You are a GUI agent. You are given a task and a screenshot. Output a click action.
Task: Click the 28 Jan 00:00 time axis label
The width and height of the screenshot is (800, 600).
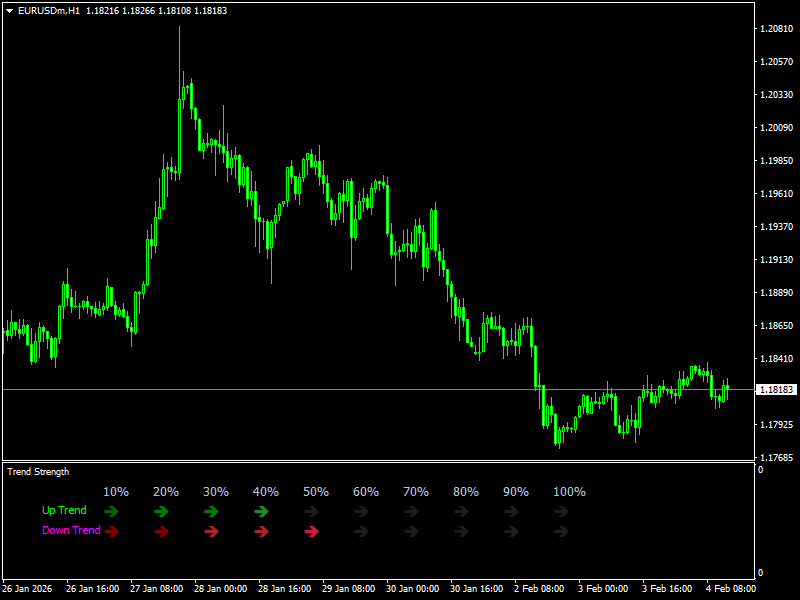click(220, 589)
